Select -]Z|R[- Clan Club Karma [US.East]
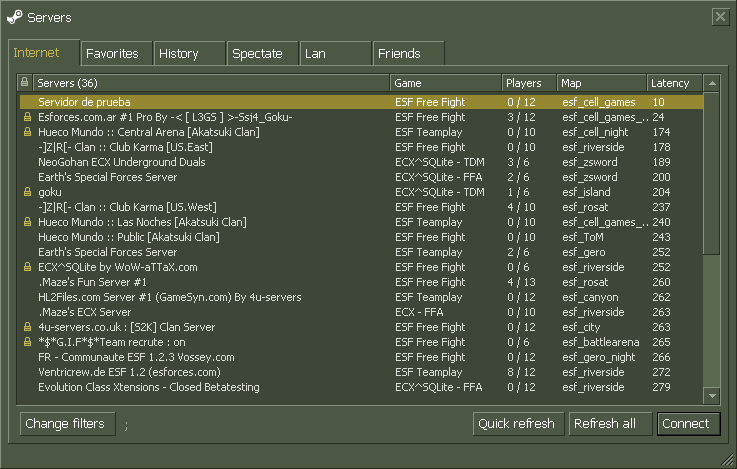Screen dimensions: 737x469 pyautogui.click(x=361, y=147)
